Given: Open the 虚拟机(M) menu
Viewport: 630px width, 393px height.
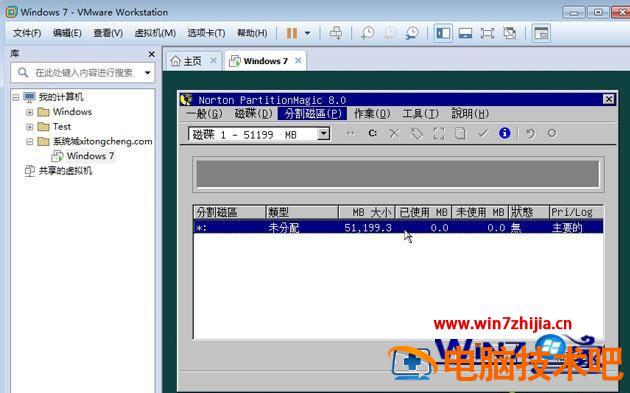Looking at the screenshot, I should coord(155,33).
